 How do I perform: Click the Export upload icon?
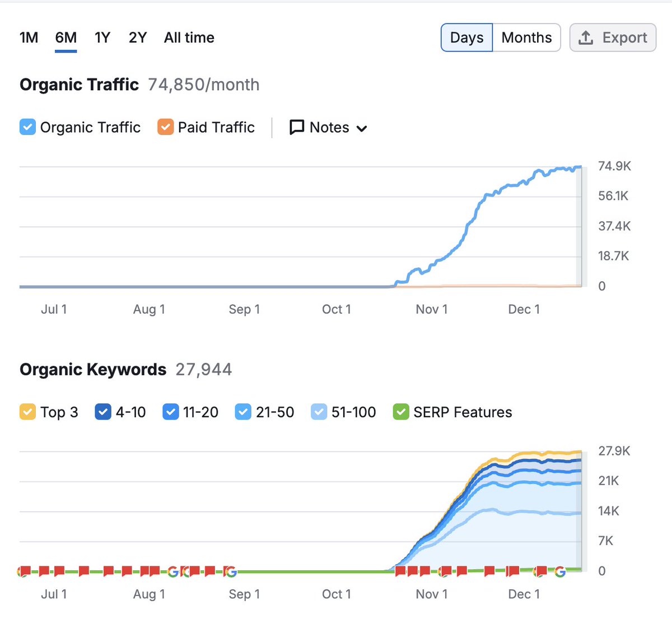pos(586,38)
